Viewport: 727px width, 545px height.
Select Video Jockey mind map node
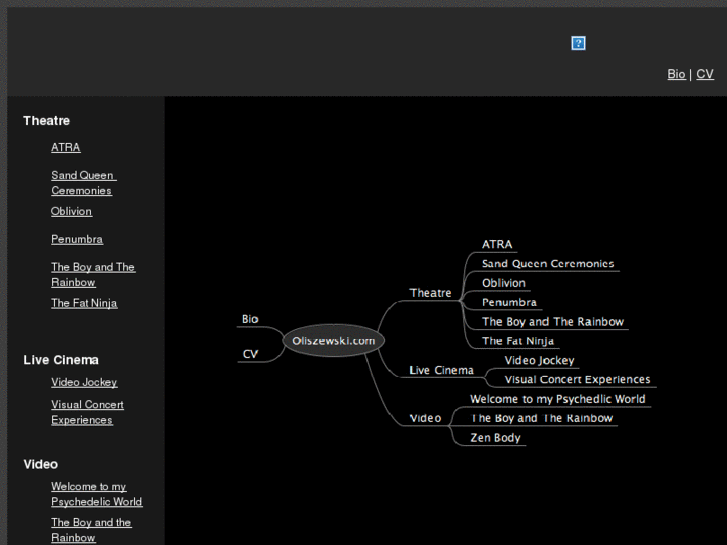pos(539,360)
